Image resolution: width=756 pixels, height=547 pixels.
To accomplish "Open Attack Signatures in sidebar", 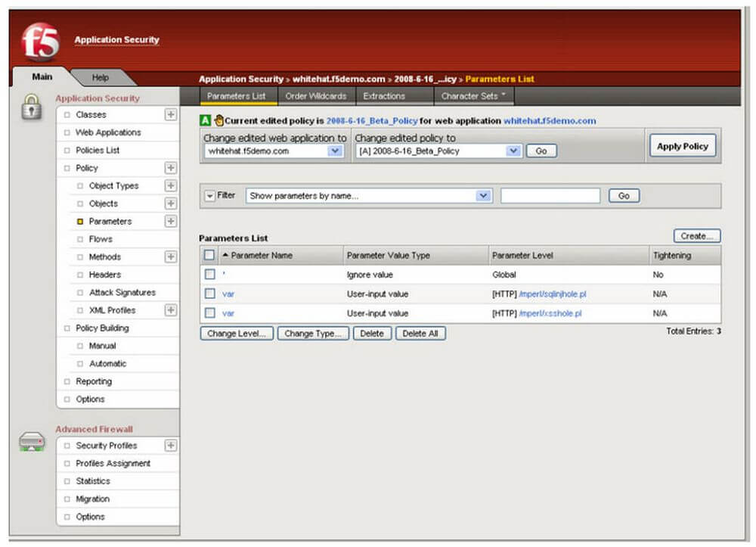I will (x=122, y=292).
